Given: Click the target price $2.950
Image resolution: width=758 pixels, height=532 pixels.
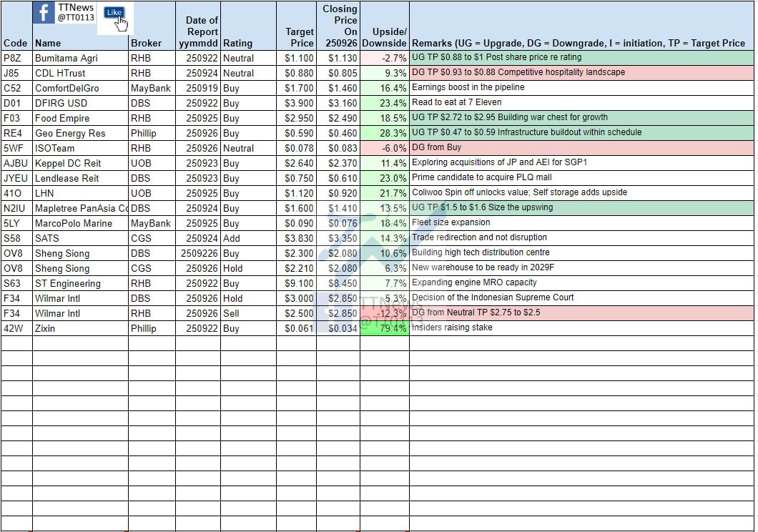Looking at the screenshot, I should pyautogui.click(x=296, y=118).
